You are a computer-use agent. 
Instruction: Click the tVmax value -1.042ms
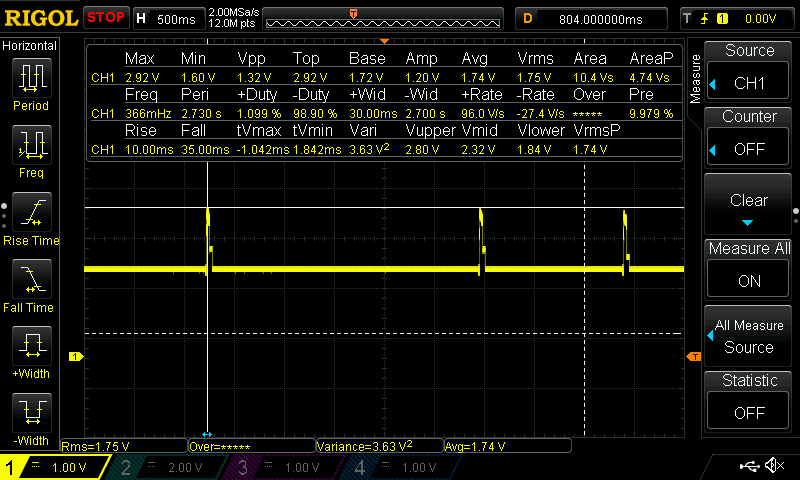point(263,150)
